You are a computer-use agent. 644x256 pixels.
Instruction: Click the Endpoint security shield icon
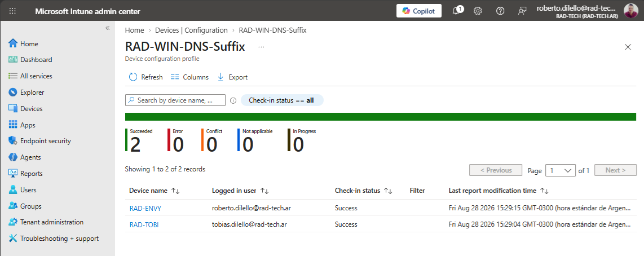[13, 141]
